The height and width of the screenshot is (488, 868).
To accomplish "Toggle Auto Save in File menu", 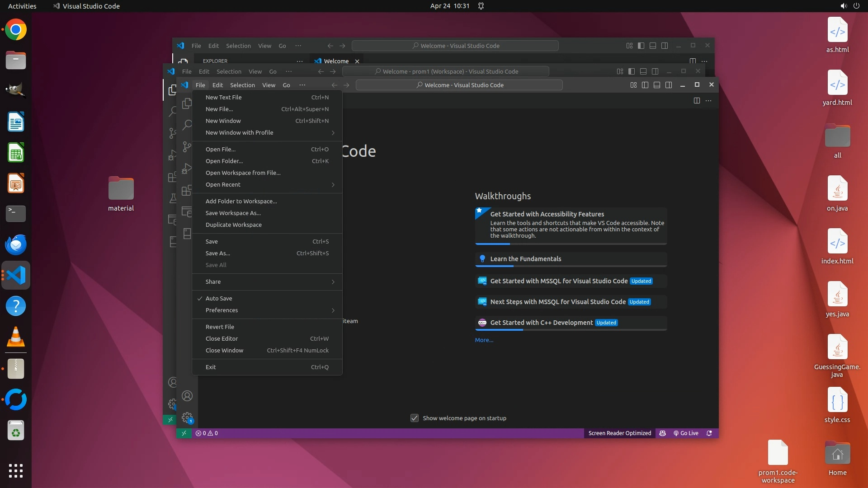I will click(219, 299).
